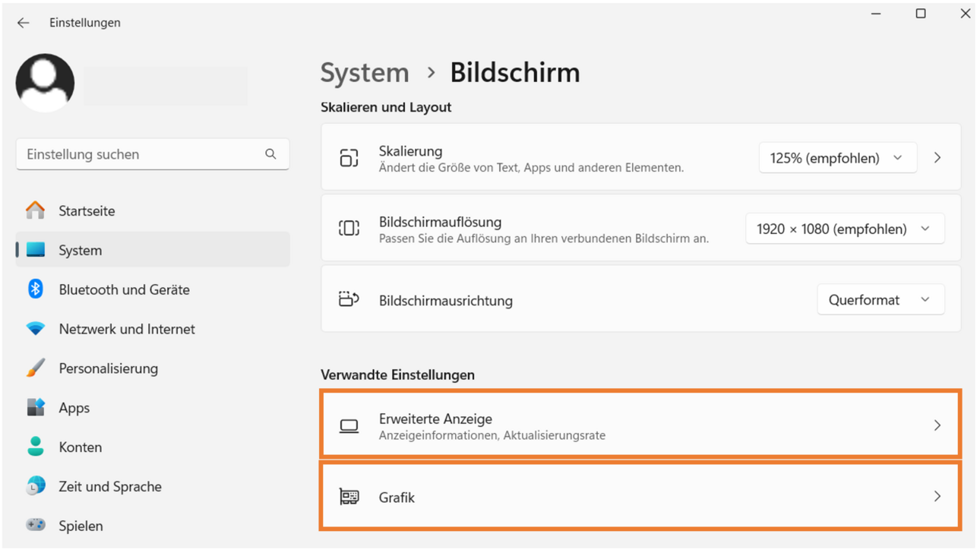
Task: Click the Einstellung suchen search field
Action: tap(153, 154)
